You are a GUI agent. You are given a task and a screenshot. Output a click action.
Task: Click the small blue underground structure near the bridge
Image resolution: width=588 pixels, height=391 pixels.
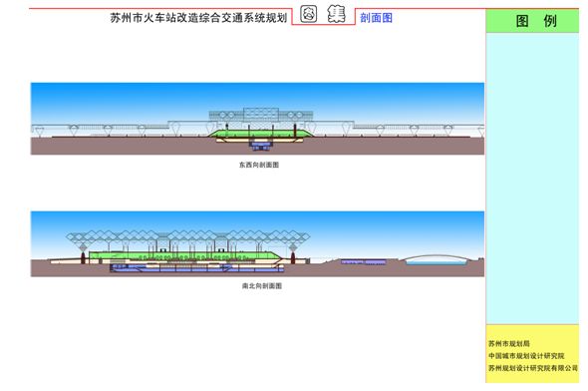[364, 261]
